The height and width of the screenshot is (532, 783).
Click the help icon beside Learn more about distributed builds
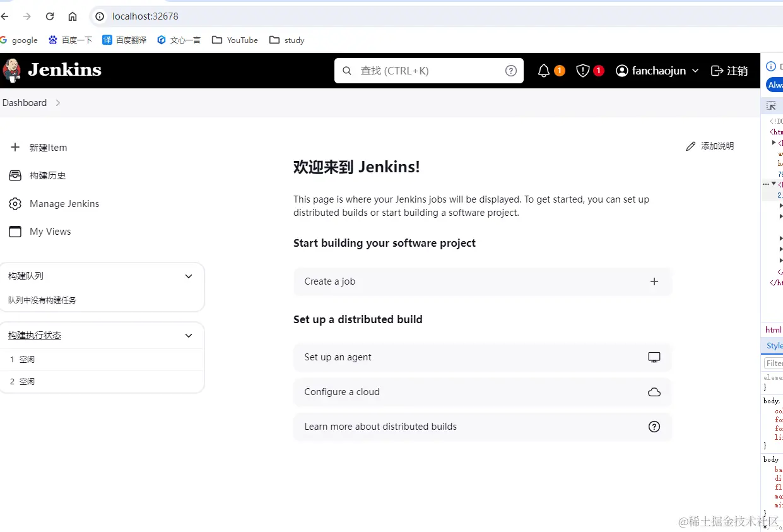click(x=654, y=427)
